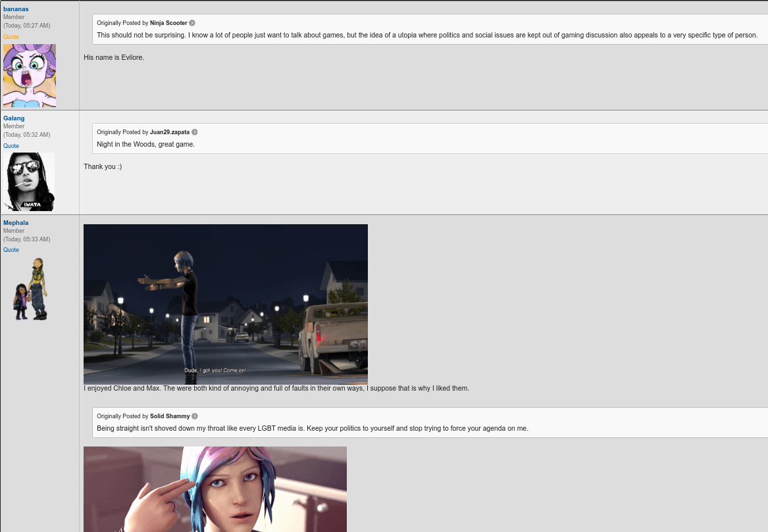
Task: Quote Mephala's post
Action: (x=11, y=250)
